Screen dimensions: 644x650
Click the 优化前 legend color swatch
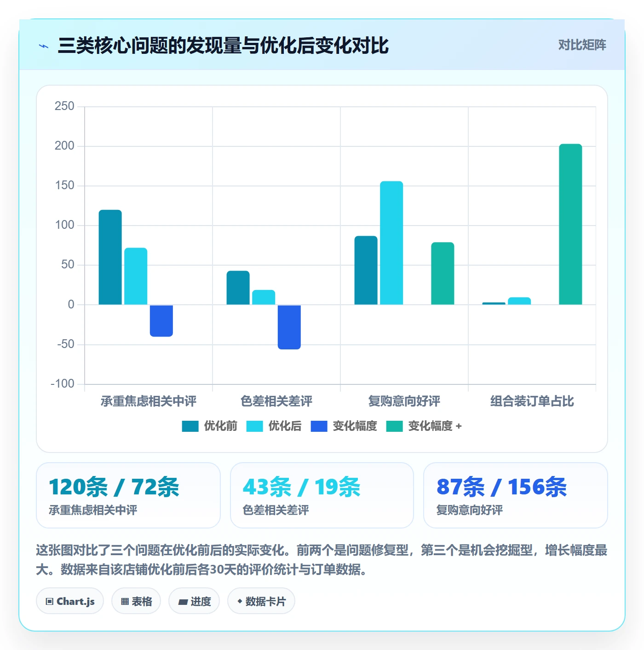(x=190, y=426)
